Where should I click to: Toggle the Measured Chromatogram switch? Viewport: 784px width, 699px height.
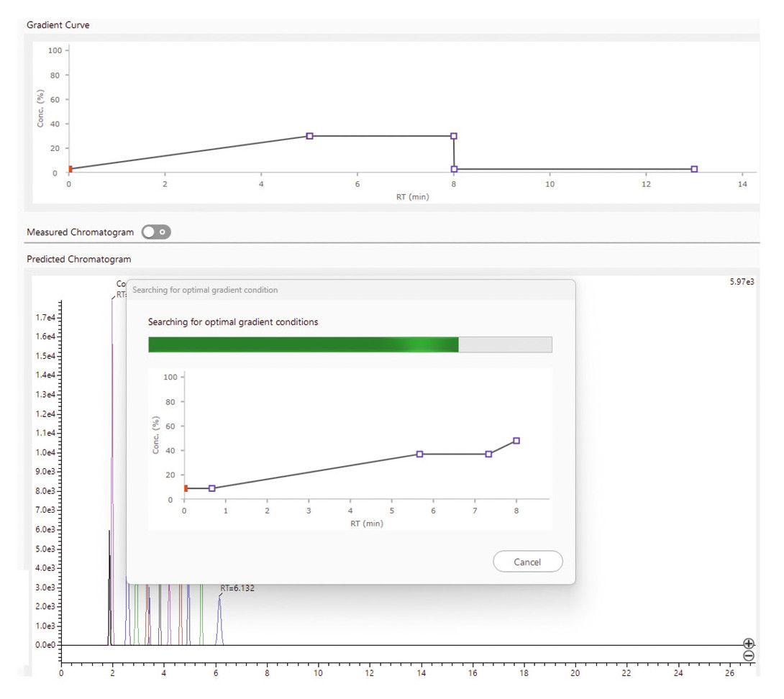tap(156, 232)
